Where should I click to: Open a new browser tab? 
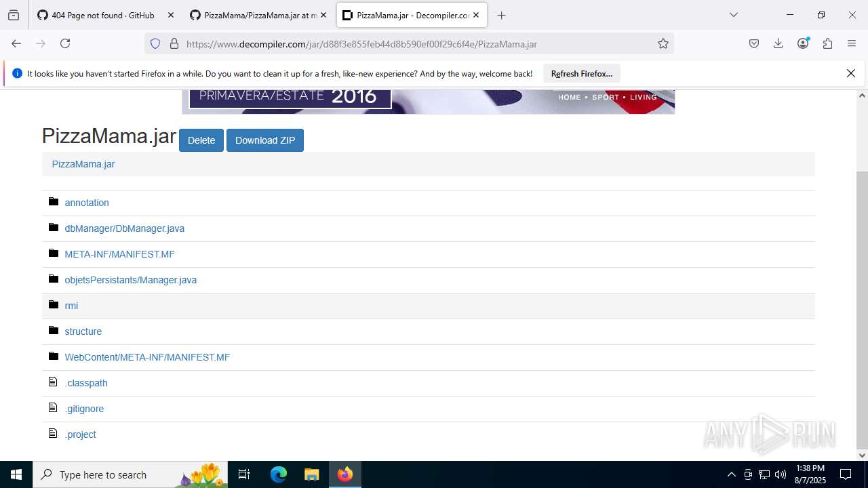[502, 15]
